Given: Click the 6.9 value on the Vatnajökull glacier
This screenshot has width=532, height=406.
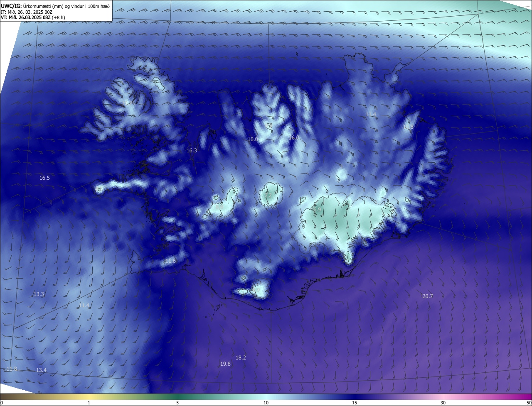Looking at the screenshot, I should tap(318, 210).
